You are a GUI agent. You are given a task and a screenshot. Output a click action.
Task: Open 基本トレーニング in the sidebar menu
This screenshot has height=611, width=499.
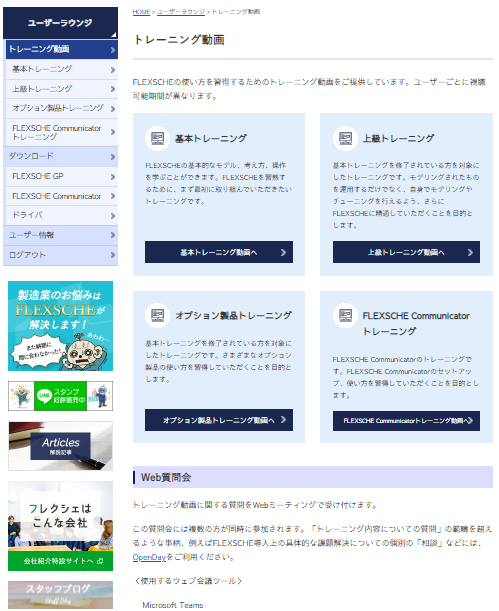tap(62, 69)
